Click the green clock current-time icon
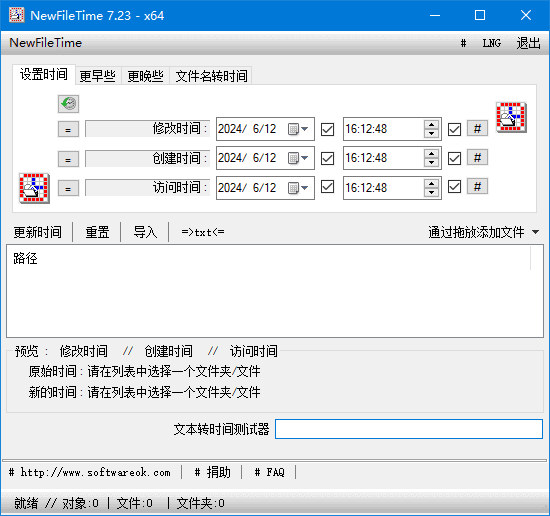550x516 pixels. pos(68,104)
